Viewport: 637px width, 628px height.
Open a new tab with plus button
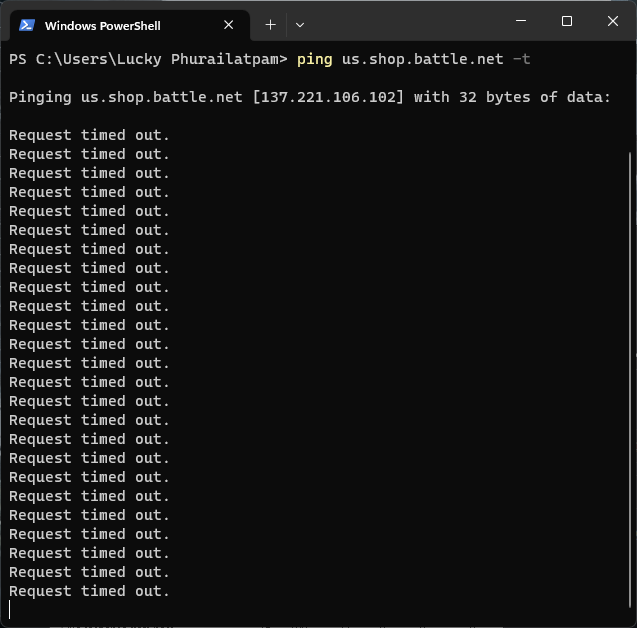tap(270, 24)
